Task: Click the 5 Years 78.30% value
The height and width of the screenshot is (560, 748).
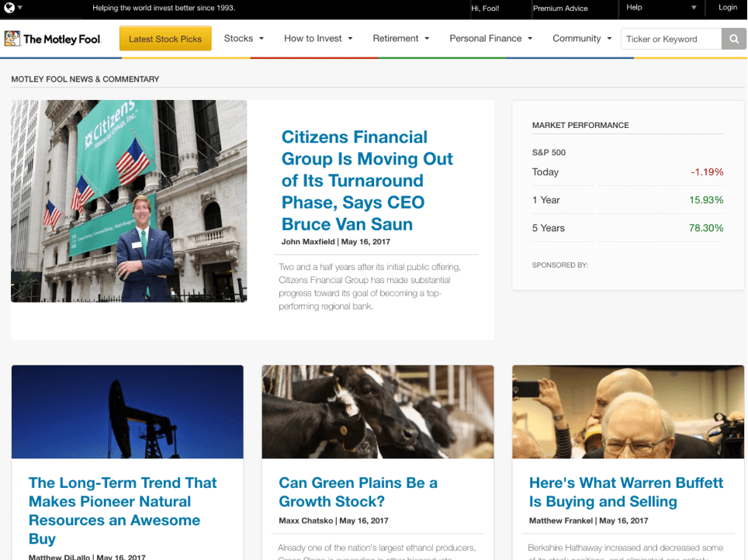Action: point(706,229)
